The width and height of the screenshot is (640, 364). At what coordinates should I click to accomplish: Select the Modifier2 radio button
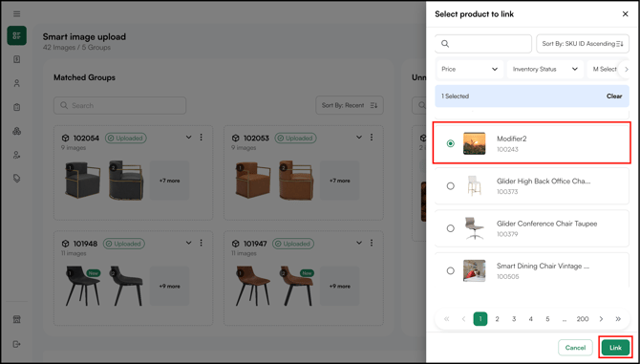pyautogui.click(x=450, y=143)
